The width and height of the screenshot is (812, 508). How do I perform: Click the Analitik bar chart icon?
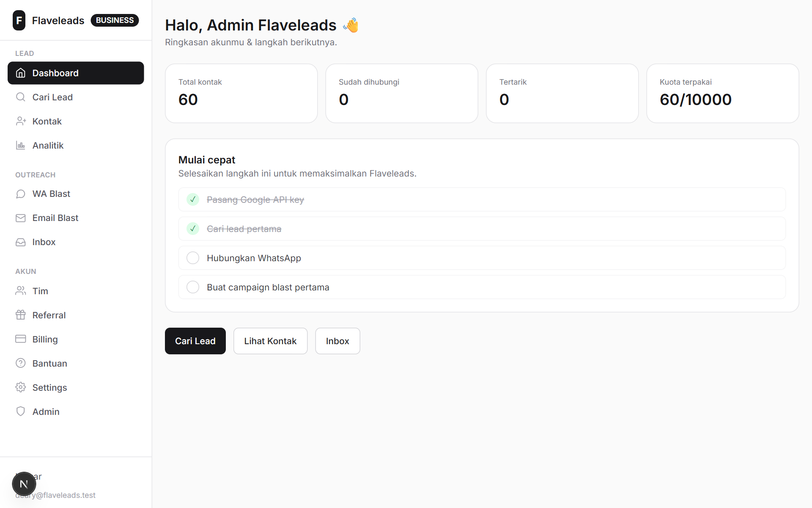21,145
